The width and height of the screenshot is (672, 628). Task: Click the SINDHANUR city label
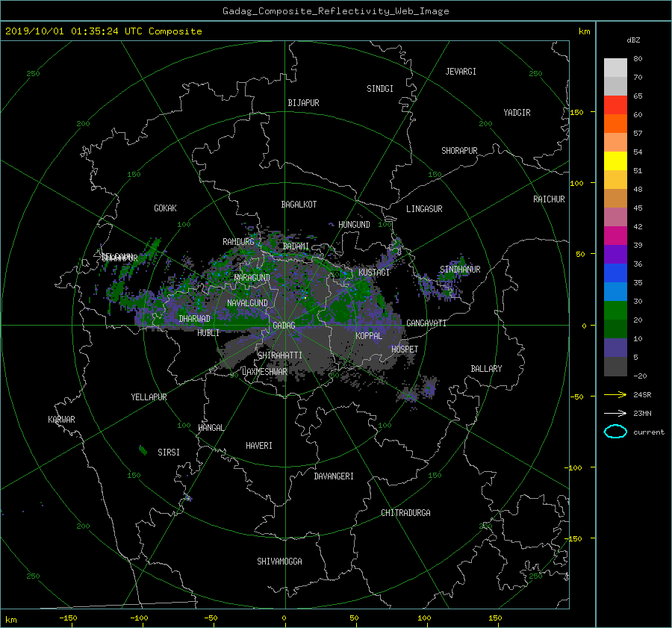click(460, 270)
